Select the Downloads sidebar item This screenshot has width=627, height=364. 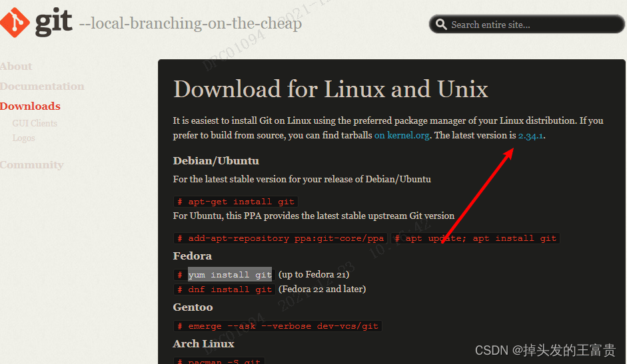[30, 106]
